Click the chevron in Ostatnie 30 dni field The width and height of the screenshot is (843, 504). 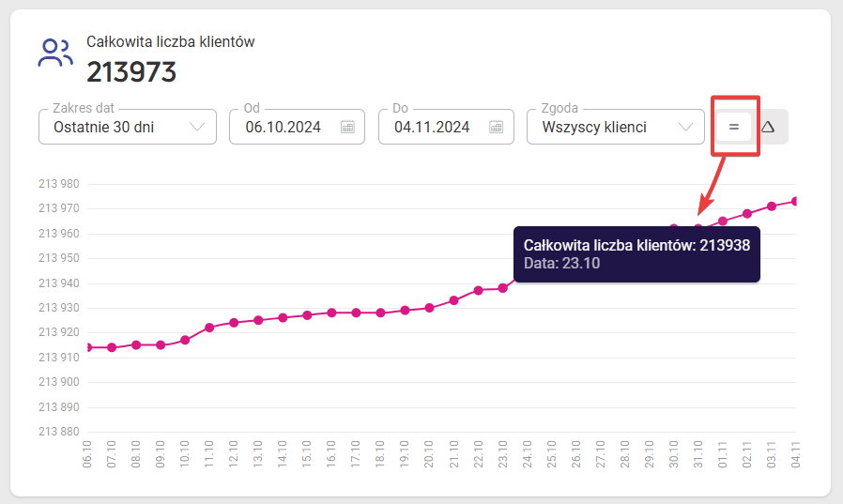pyautogui.click(x=197, y=127)
